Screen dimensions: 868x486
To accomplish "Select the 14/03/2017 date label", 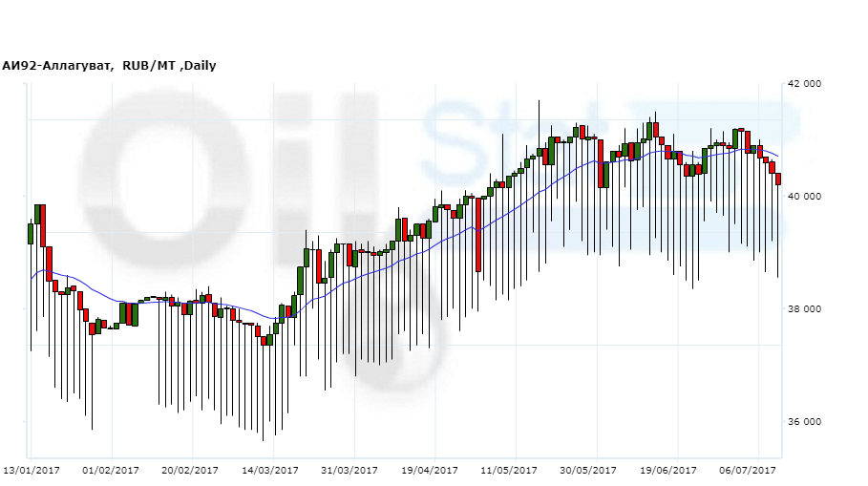I will pyautogui.click(x=270, y=471).
